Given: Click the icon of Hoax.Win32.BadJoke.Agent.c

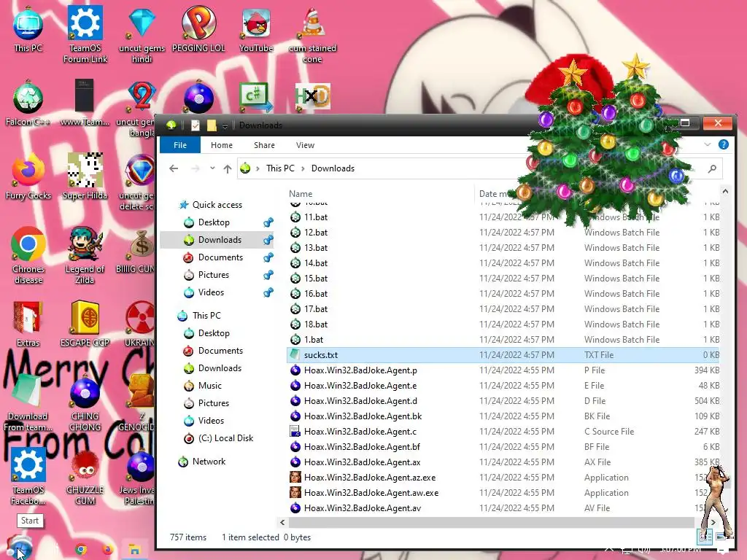Looking at the screenshot, I should tap(295, 432).
